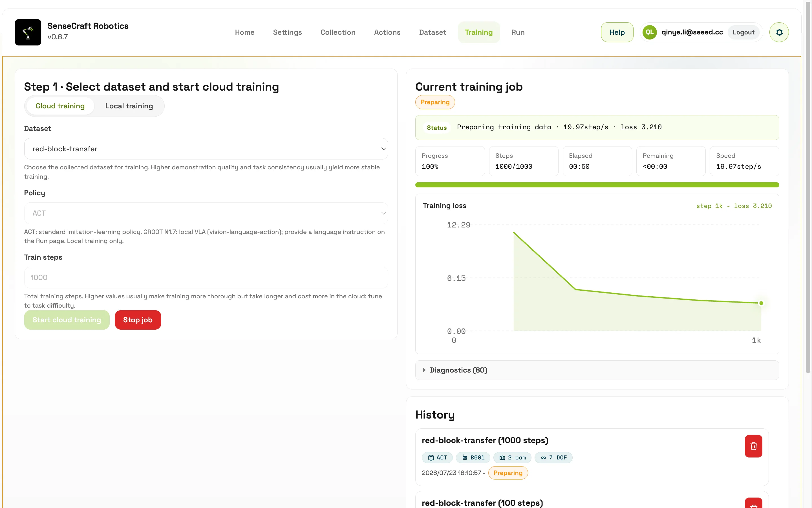This screenshot has height=508, width=812.
Task: Click the Elapsed 00:50 stat card
Action: click(x=597, y=161)
